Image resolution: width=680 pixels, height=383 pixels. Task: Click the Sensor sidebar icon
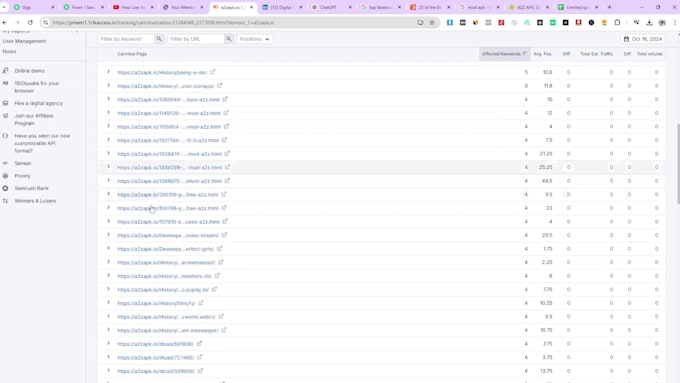(x=5, y=163)
